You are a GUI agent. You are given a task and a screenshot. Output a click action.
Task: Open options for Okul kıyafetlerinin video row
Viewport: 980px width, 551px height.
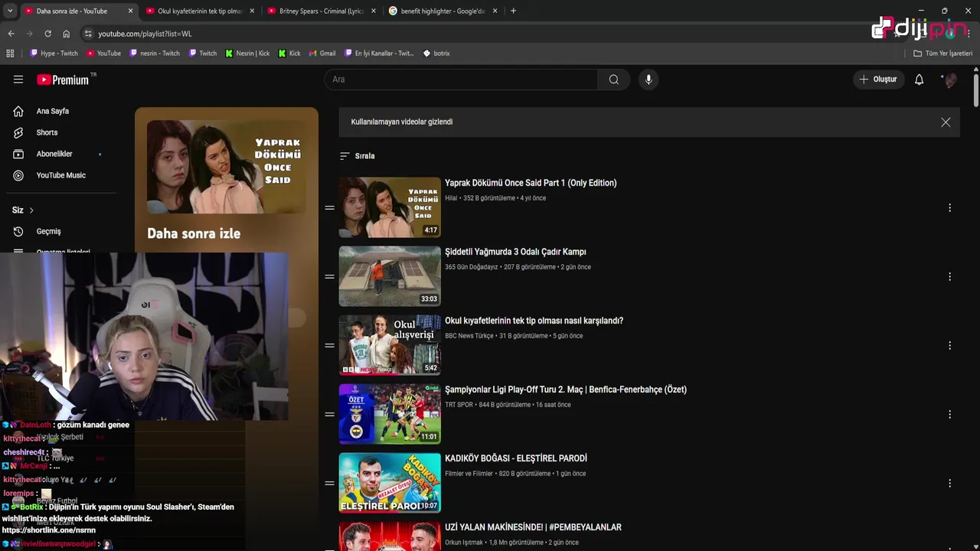point(949,346)
